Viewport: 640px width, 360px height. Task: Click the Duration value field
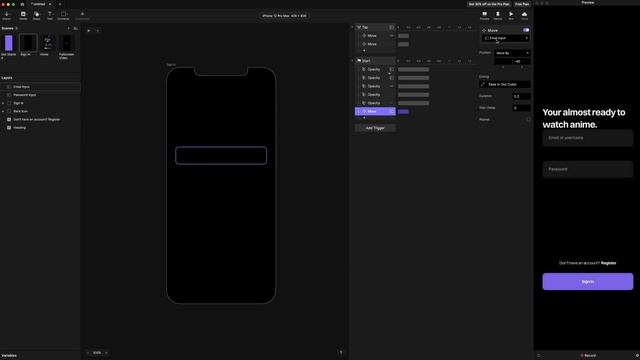click(521, 96)
